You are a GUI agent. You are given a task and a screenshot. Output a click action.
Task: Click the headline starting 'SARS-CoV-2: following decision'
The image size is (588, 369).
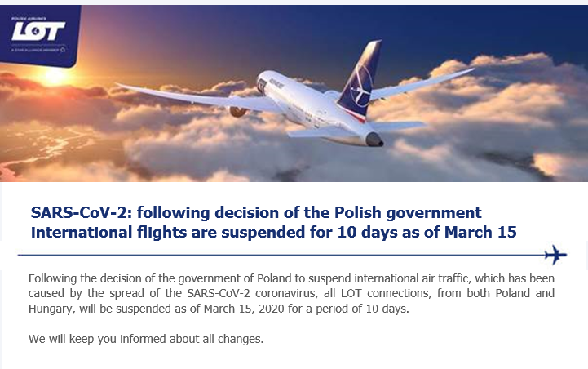256,212
